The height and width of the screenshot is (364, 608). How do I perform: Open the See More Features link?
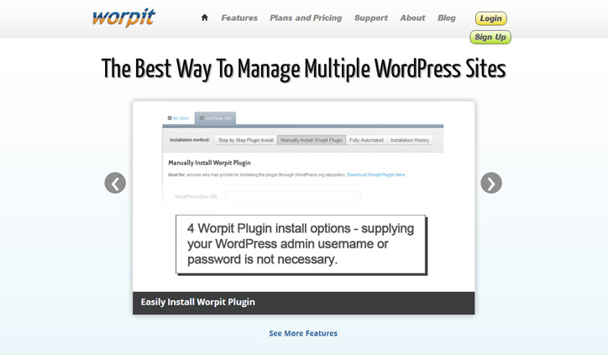click(x=303, y=334)
